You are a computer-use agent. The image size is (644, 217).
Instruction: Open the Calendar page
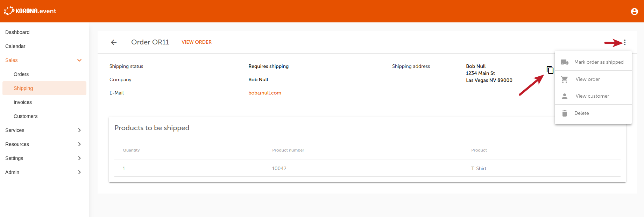point(15,46)
